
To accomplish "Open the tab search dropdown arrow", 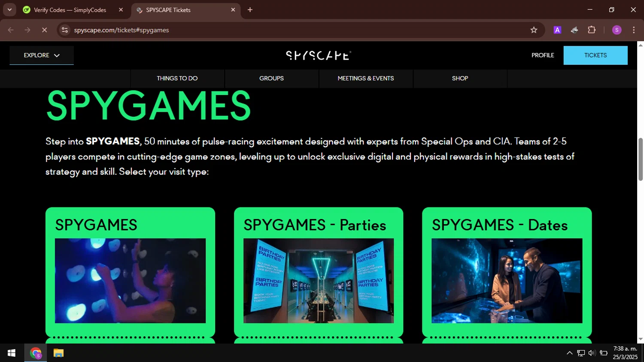I will [9, 9].
